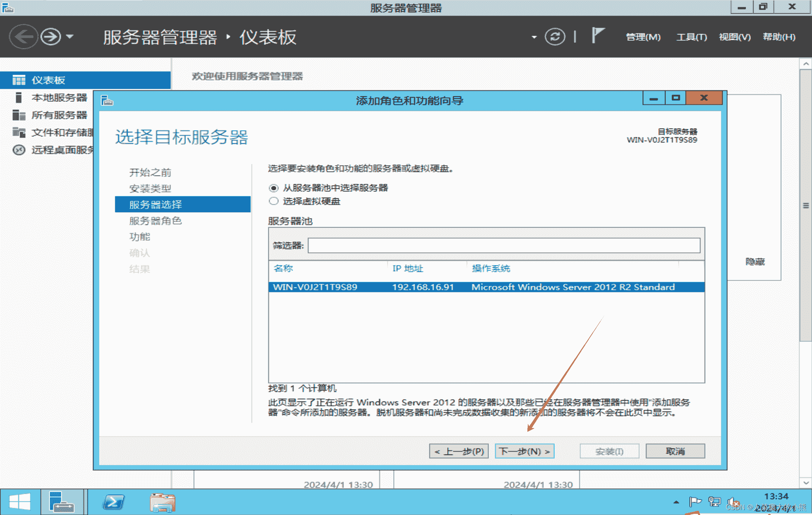Click the Windows Start button
Screen dimensions: 812x515
pos(20,502)
